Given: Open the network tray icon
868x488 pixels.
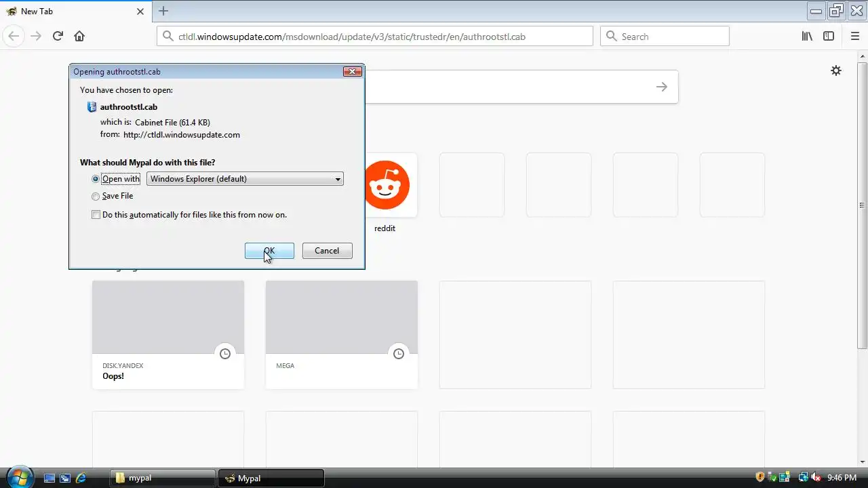Looking at the screenshot, I should pyautogui.click(x=804, y=477).
